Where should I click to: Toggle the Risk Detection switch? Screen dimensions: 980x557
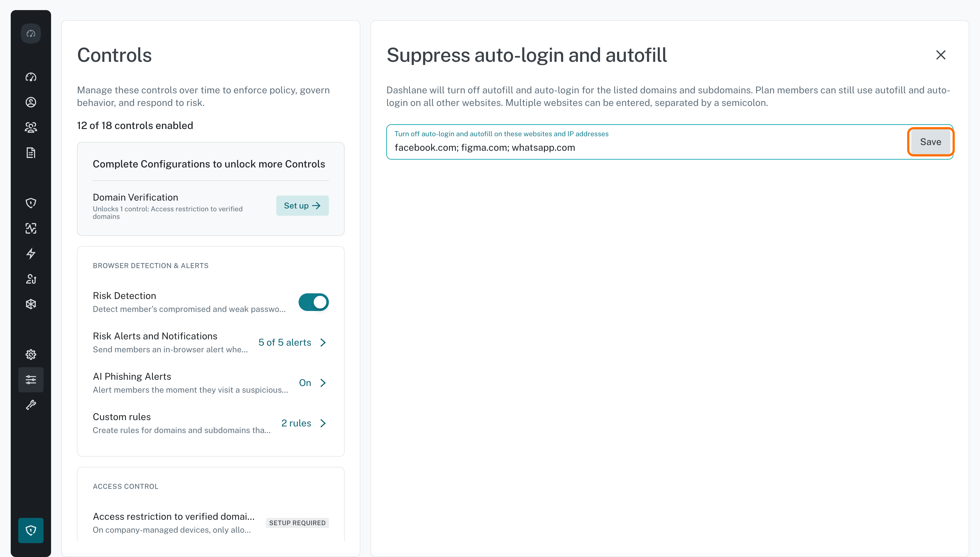313,302
